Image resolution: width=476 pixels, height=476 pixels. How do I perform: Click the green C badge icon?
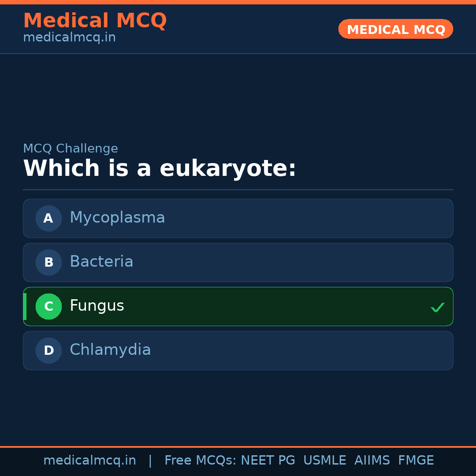48,306
